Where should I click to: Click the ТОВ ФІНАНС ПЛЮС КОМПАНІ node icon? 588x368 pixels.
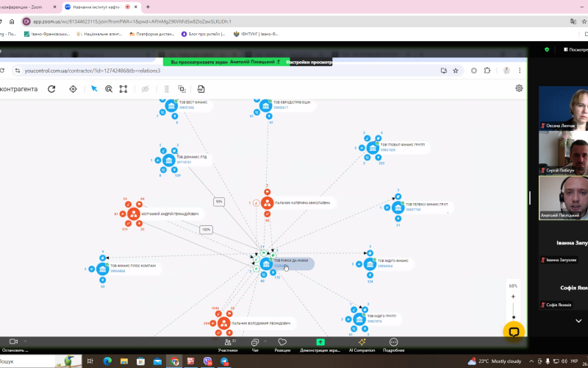pyautogui.click(x=102, y=269)
